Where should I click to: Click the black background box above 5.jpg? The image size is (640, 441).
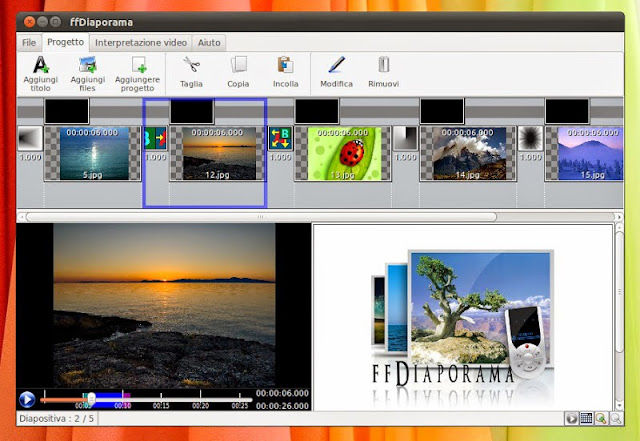point(67,111)
